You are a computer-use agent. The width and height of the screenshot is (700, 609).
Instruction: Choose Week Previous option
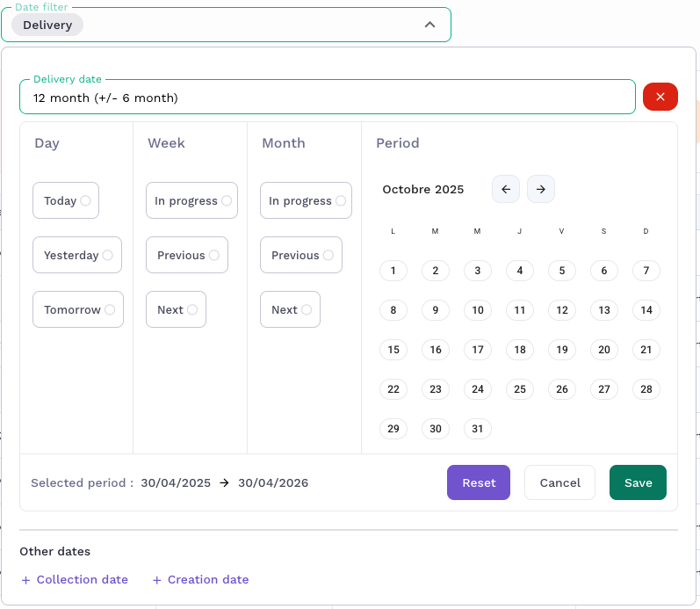point(187,255)
